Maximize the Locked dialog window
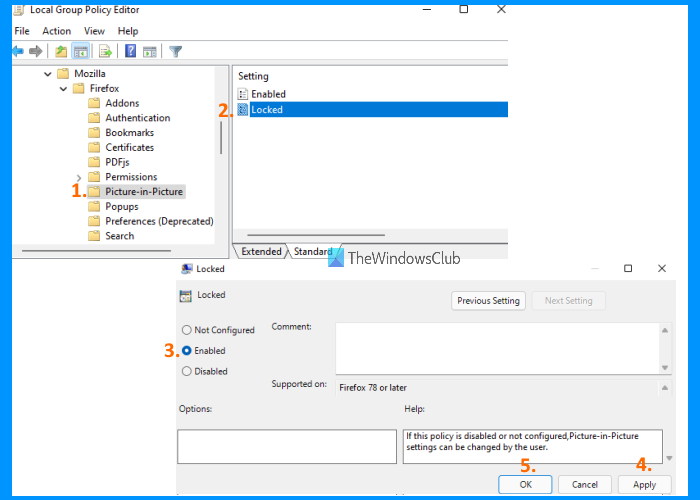This screenshot has width=700, height=500. 628,268
